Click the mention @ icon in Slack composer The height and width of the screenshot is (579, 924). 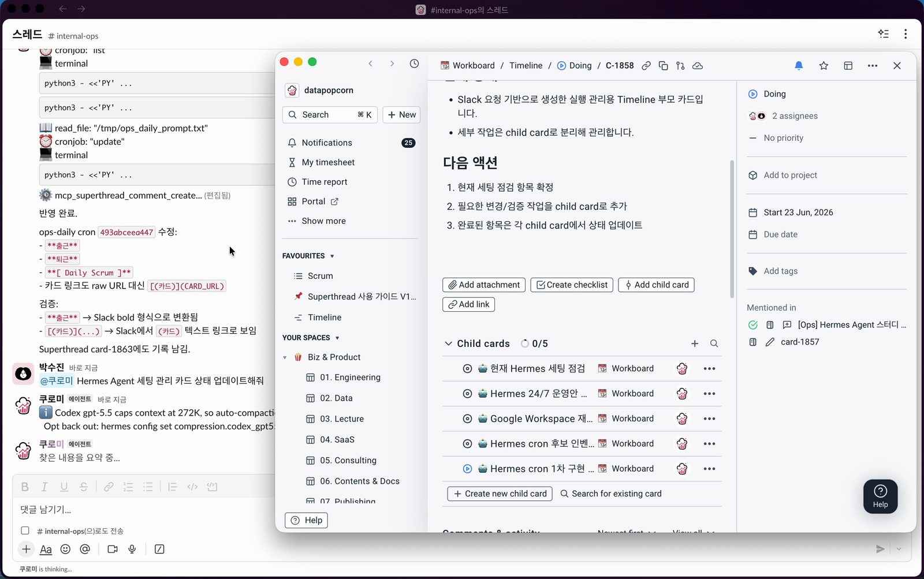(85, 549)
